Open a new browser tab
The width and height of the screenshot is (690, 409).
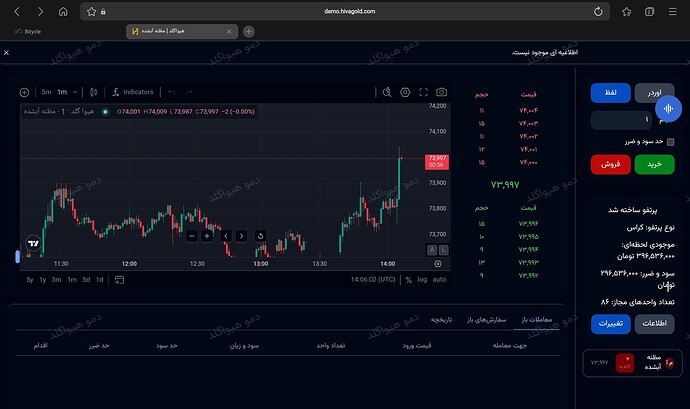point(249,32)
